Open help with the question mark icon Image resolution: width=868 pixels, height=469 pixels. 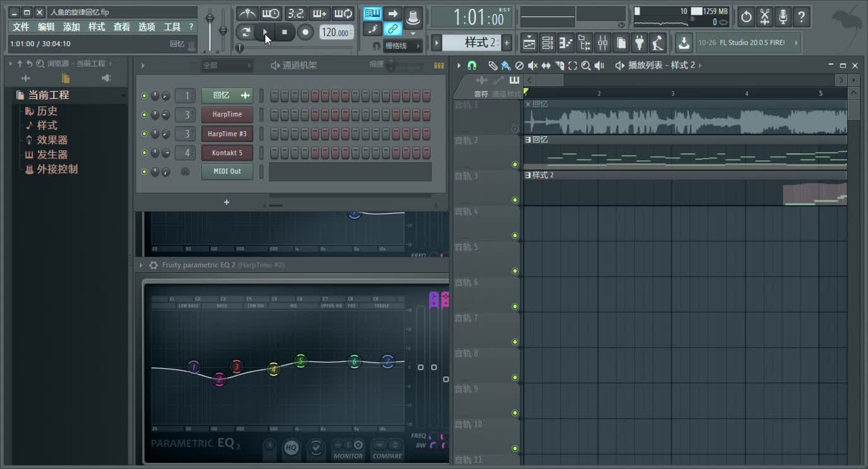pyautogui.click(x=801, y=16)
